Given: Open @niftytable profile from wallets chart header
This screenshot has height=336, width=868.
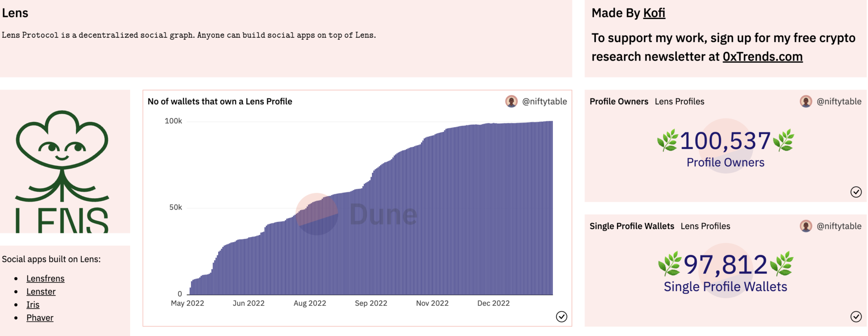Looking at the screenshot, I should click(x=545, y=101).
